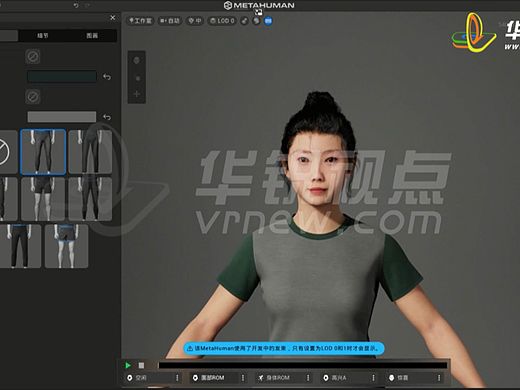Select no pattern for primary color

click(x=33, y=56)
